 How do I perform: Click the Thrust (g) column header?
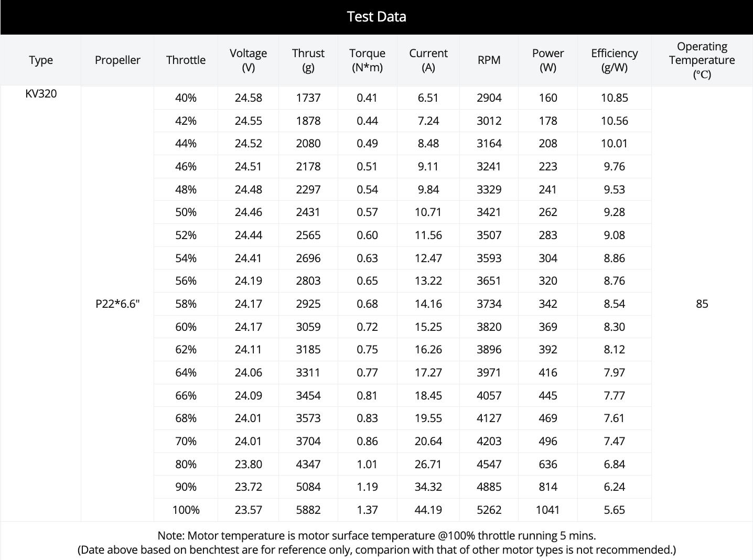click(x=308, y=60)
